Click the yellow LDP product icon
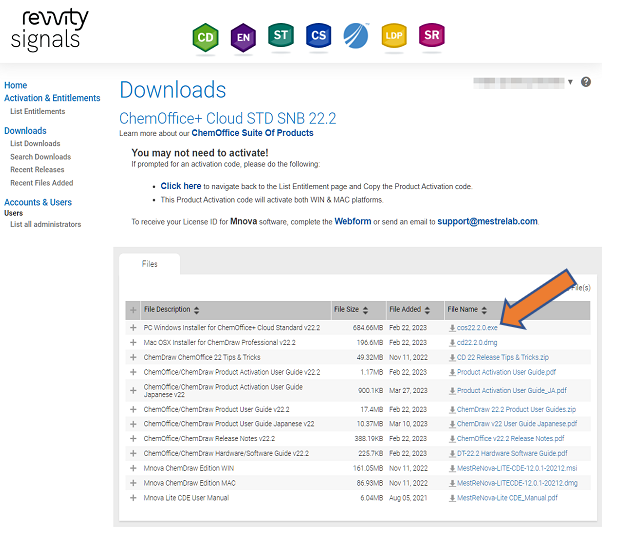 (394, 35)
